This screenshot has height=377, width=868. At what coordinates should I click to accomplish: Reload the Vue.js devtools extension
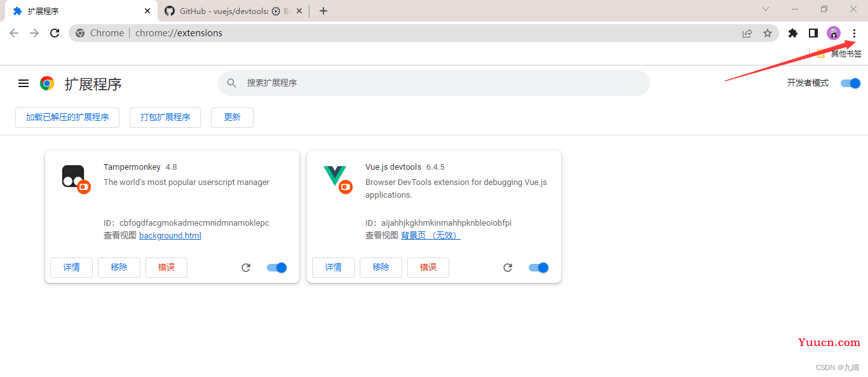pos(508,268)
